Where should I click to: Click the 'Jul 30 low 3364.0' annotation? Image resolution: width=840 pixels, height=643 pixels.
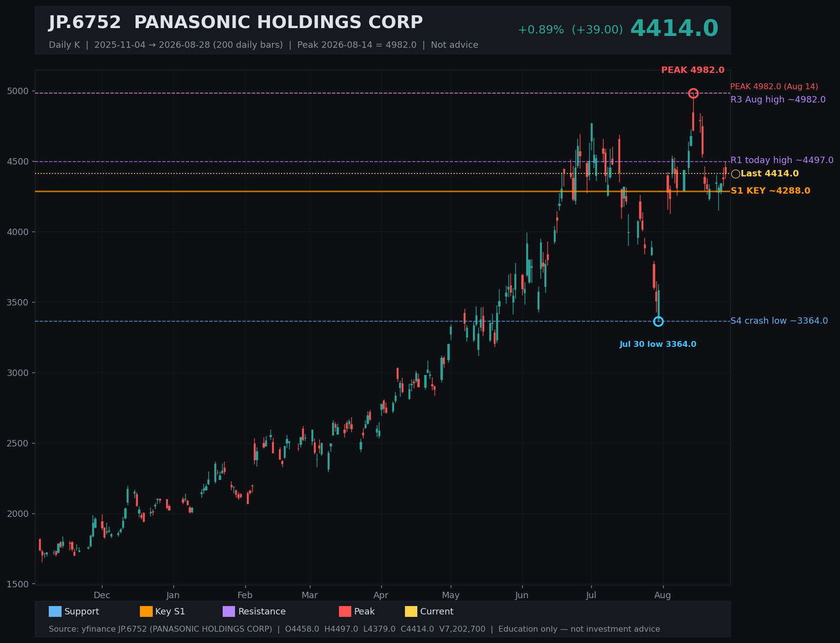658,344
